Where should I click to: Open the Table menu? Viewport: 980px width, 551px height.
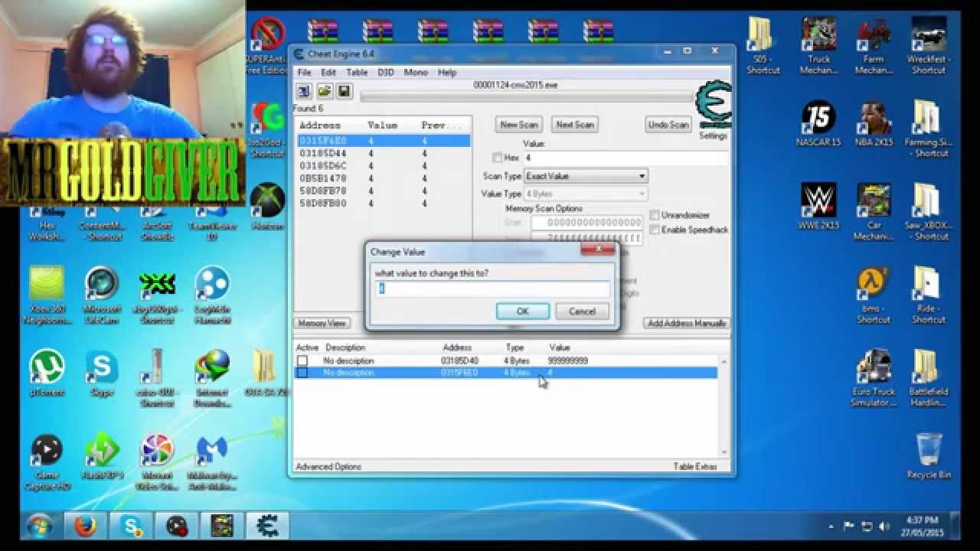pos(357,73)
